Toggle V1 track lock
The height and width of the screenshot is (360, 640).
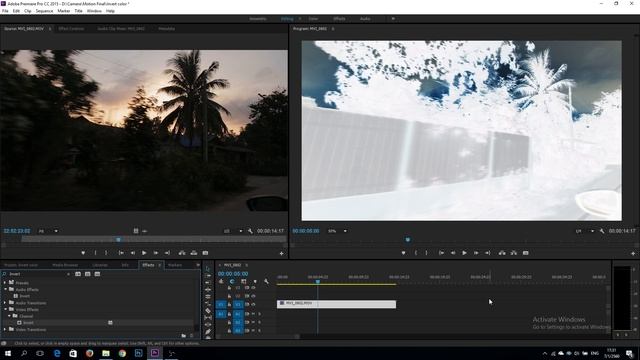click(229, 304)
